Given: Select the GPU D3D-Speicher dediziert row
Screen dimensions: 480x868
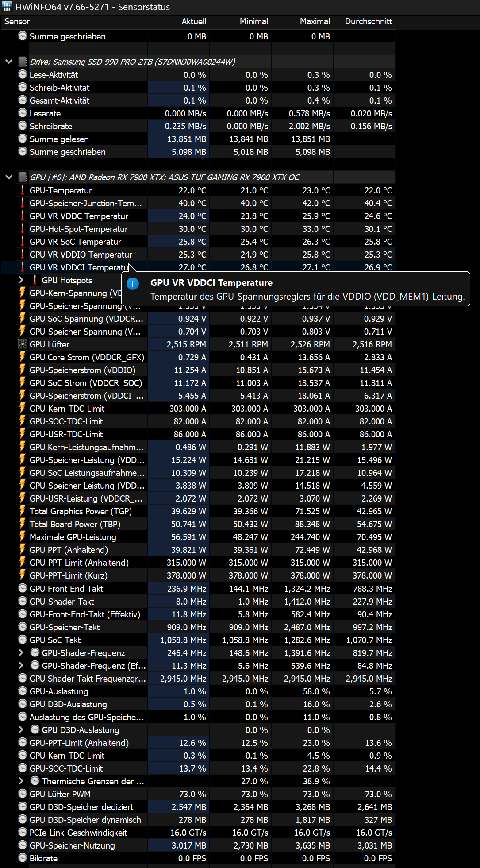Looking at the screenshot, I should [x=197, y=807].
